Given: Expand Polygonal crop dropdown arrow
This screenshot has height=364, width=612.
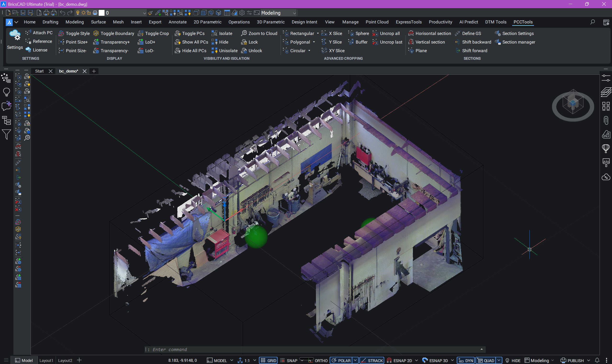Looking at the screenshot, I should coord(314,42).
